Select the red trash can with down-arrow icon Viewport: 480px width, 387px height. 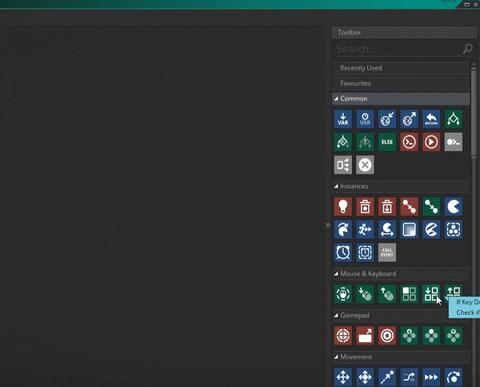click(x=387, y=207)
